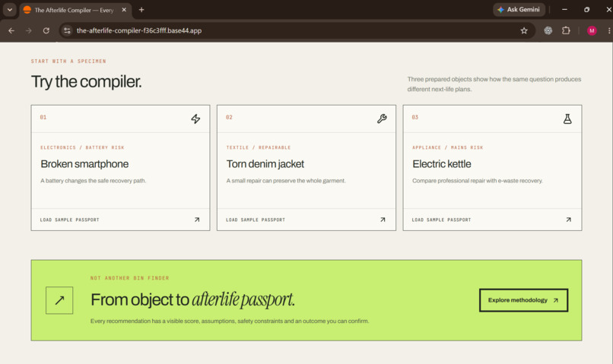Click 'From object to afterlife passport.' heading
Screen dimensions: 613x364
[x=192, y=299]
